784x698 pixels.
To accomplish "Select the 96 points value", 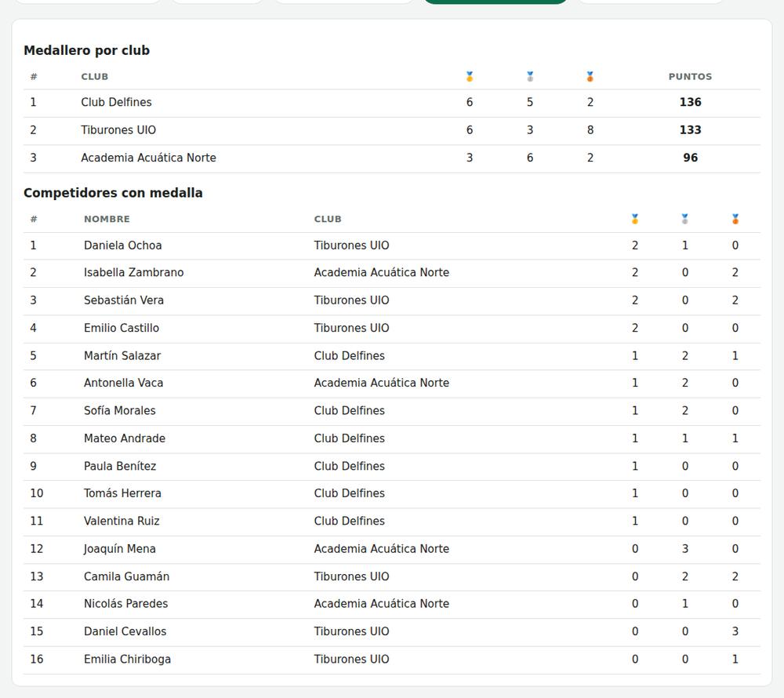I will tap(690, 158).
